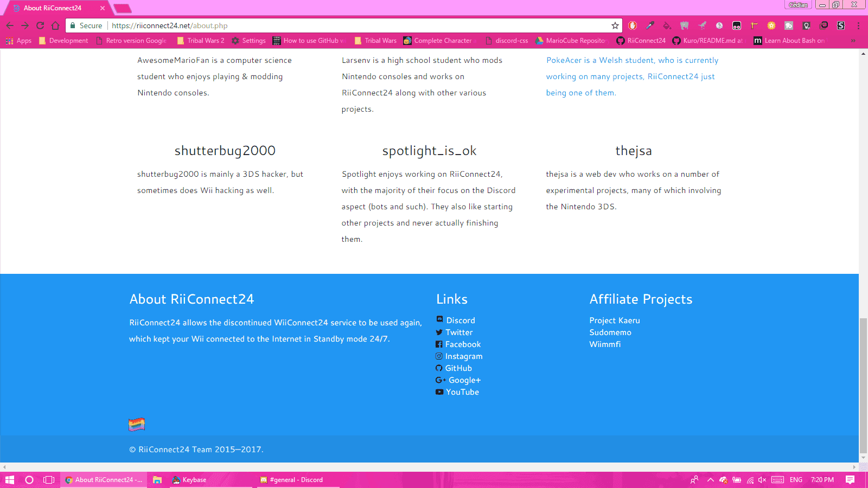The height and width of the screenshot is (488, 868).
Task: Open the Wi-Fi network flyout
Action: [750, 480]
